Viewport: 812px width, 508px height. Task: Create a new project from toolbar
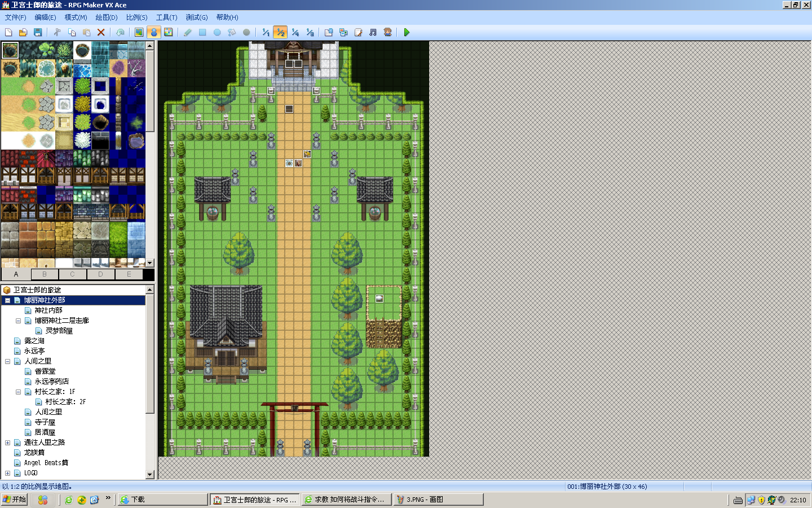(8, 32)
